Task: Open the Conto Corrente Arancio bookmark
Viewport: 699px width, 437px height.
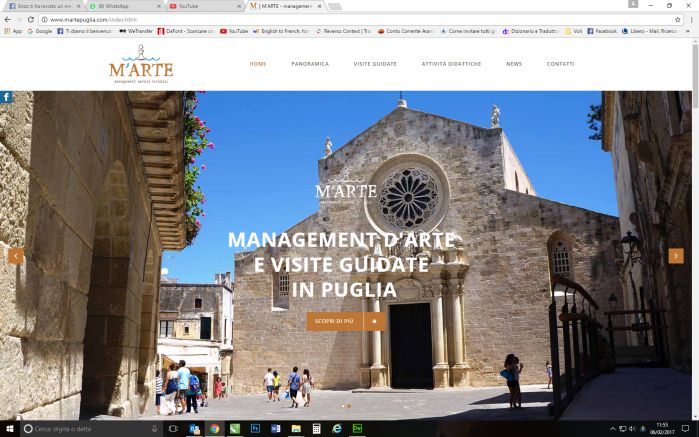Action: 406,31
